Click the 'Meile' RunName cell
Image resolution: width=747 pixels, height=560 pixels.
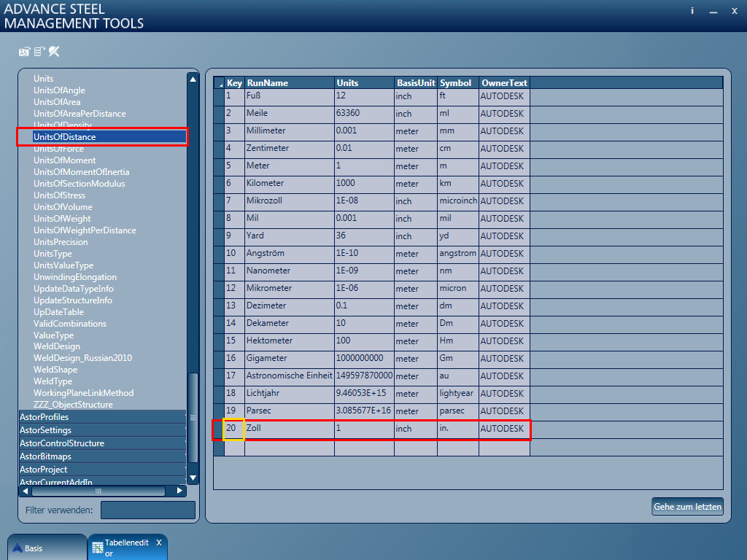click(289, 114)
